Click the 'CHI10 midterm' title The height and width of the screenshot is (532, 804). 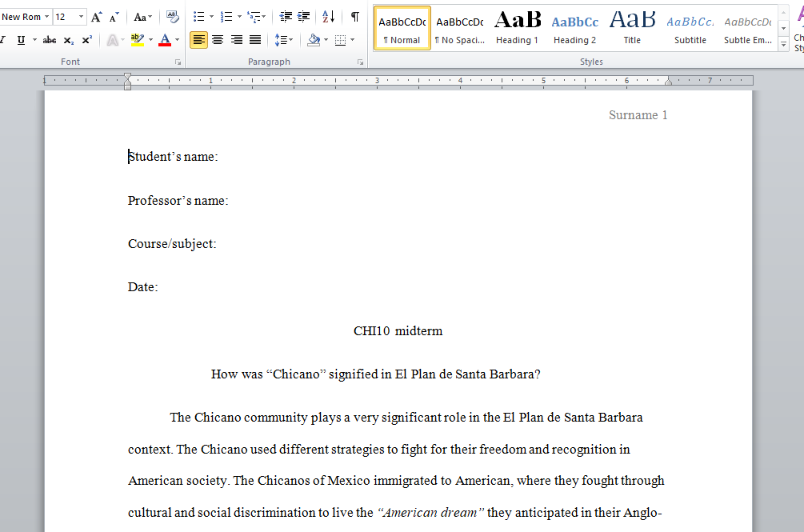click(398, 331)
